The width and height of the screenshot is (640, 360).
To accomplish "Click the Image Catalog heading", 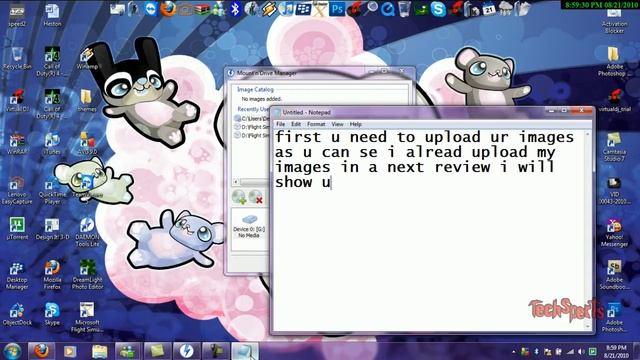I will (x=256, y=89).
